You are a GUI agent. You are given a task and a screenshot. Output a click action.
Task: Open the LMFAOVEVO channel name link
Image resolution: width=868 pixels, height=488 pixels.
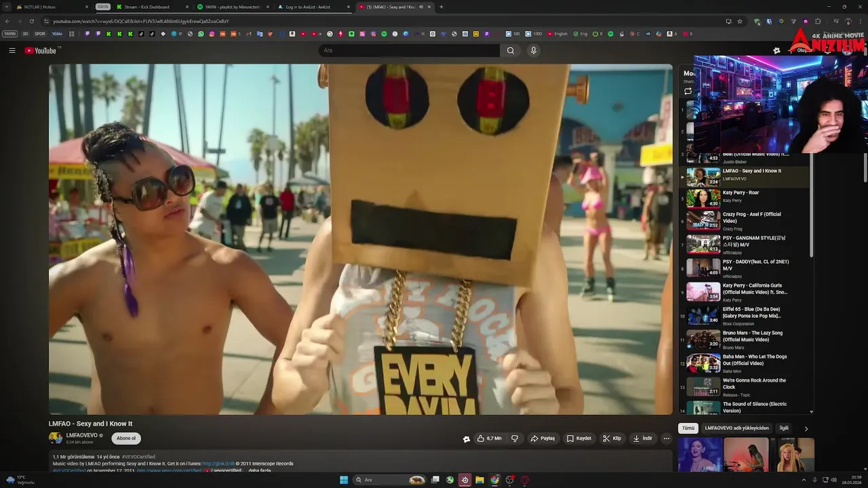click(x=82, y=435)
